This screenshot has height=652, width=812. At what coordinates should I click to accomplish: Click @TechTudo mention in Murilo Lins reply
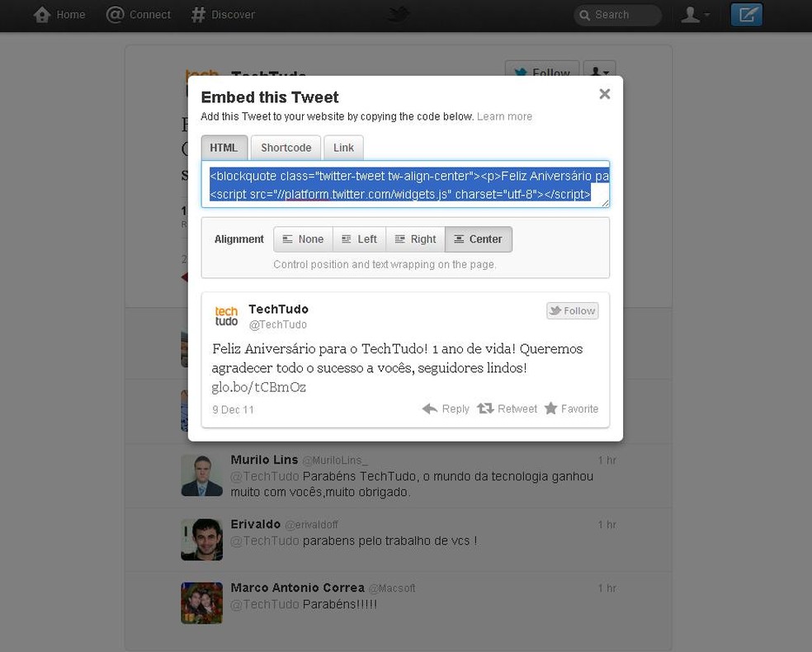point(265,476)
